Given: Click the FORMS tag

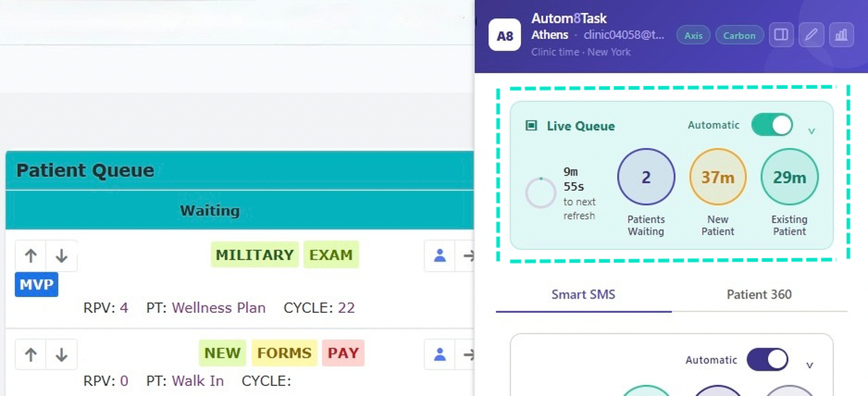Looking at the screenshot, I should (x=284, y=353).
